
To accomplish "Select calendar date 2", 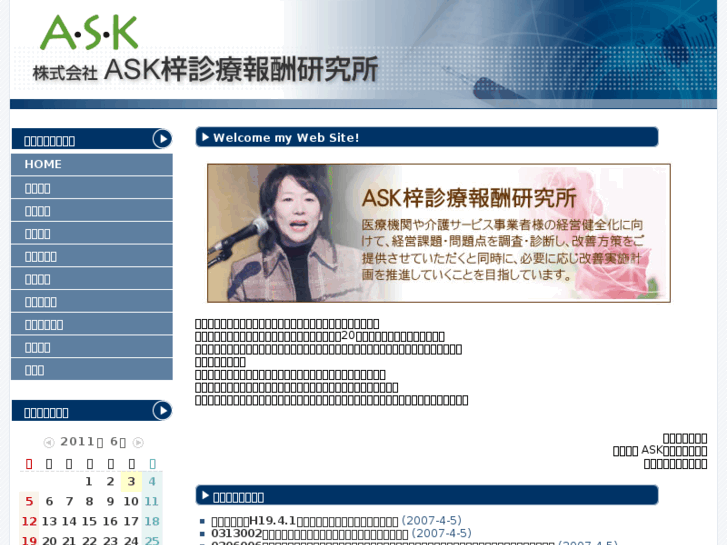I will click(110, 481).
